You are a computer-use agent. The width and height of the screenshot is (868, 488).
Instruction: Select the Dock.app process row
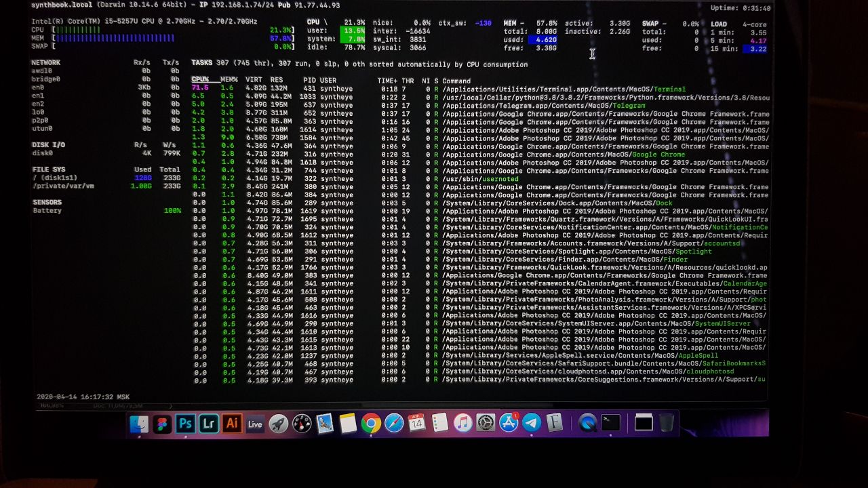click(x=480, y=203)
